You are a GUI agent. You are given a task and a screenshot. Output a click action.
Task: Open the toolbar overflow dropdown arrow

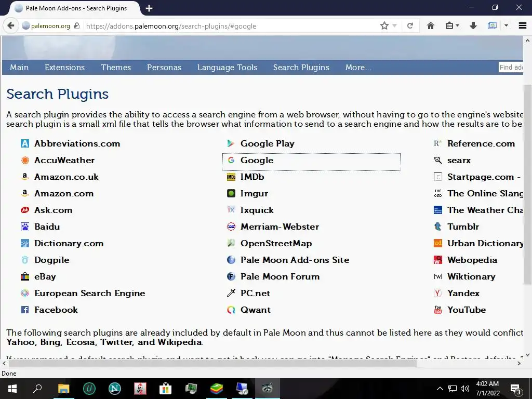(x=506, y=26)
